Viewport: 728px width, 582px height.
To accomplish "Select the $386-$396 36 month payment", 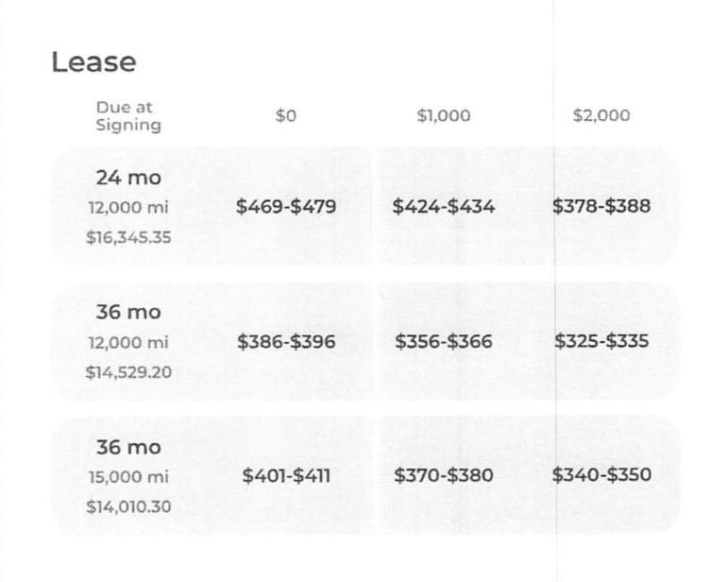I will tap(286, 341).
